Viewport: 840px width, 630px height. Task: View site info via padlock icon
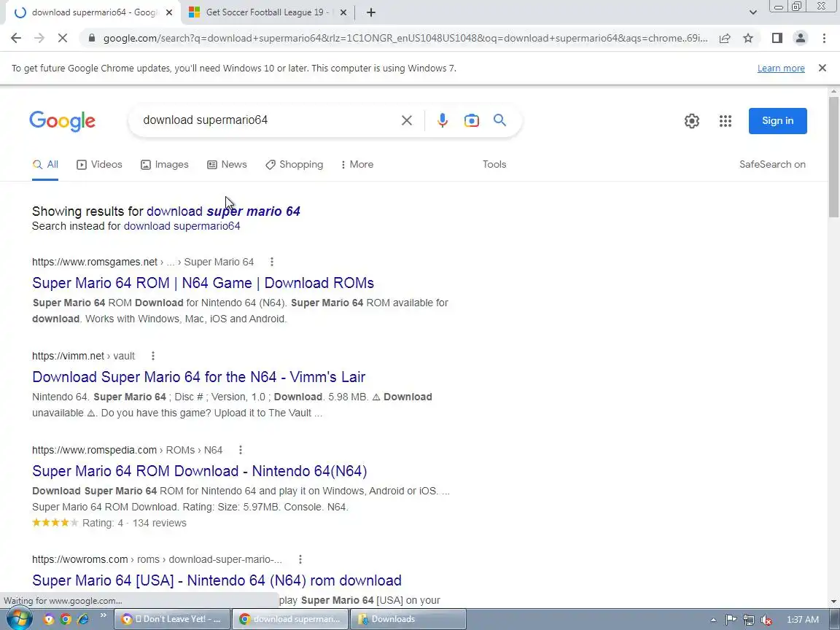tap(92, 38)
